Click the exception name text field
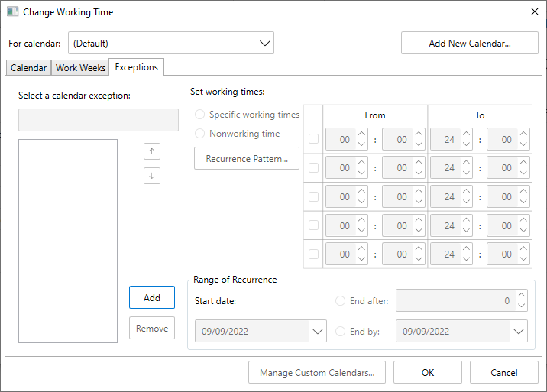 pyautogui.click(x=99, y=120)
